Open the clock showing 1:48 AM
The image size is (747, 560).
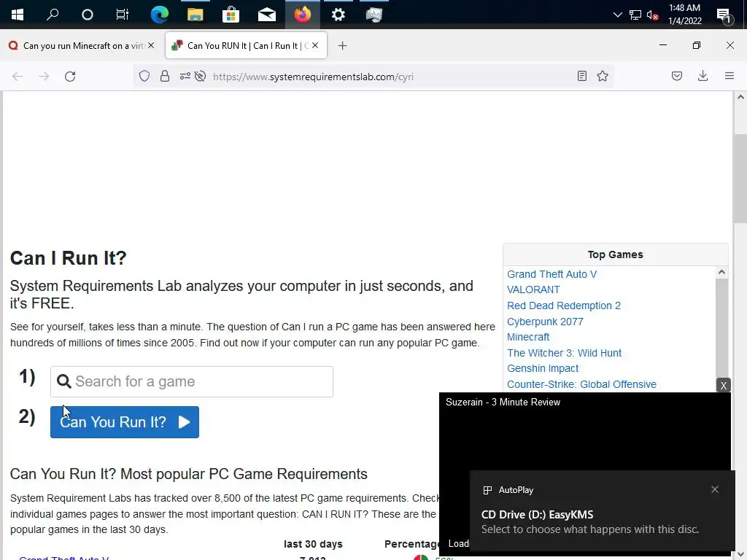click(684, 15)
